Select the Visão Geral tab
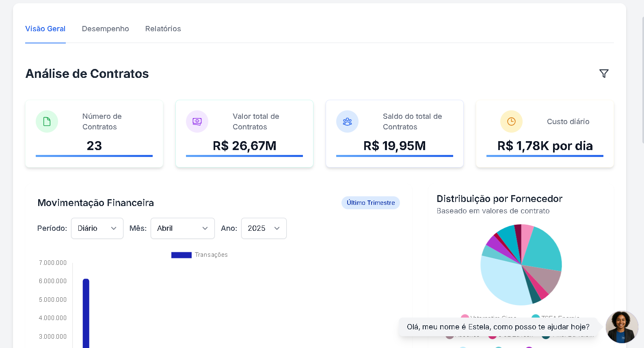The image size is (644, 348). pyautogui.click(x=45, y=29)
